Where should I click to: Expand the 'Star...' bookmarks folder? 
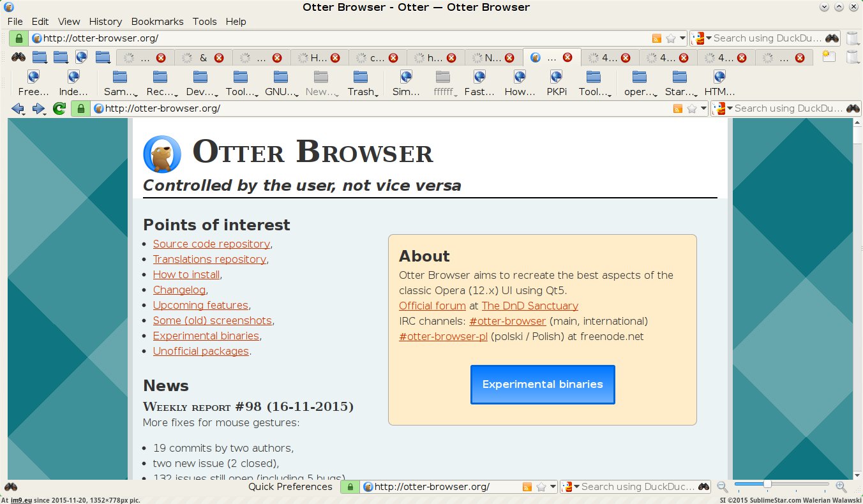point(679,84)
